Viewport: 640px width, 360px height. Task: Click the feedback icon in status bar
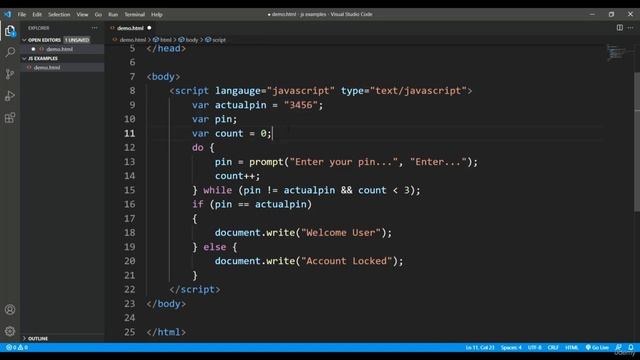(x=619, y=347)
